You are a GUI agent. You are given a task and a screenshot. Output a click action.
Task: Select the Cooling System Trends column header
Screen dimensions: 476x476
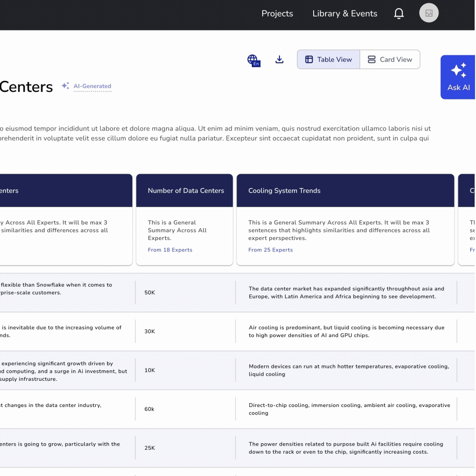pyautogui.click(x=284, y=190)
